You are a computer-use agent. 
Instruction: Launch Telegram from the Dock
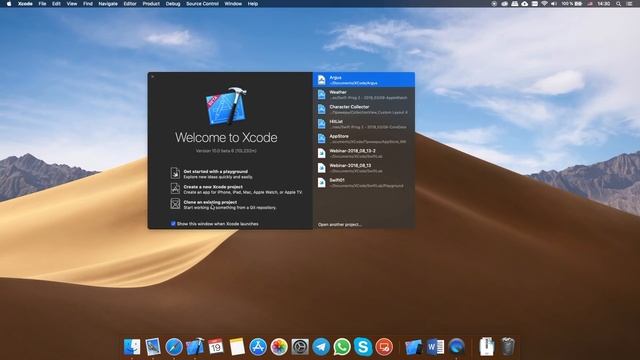pos(321,347)
